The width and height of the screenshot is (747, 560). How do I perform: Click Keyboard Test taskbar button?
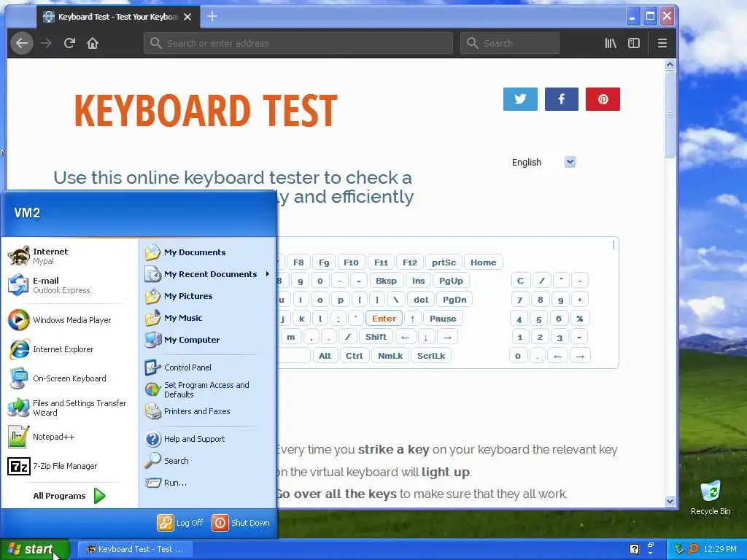click(135, 549)
